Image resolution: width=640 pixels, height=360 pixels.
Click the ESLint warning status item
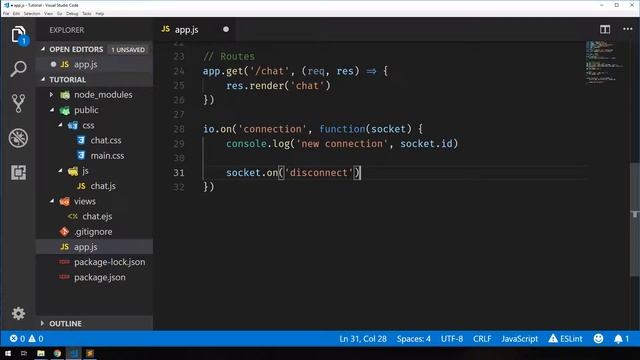pos(565,338)
